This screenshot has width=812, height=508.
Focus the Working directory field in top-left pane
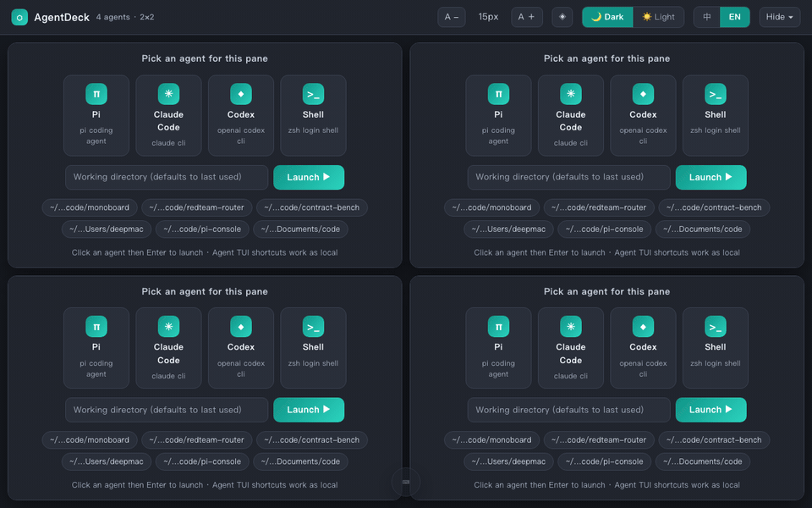pos(167,177)
